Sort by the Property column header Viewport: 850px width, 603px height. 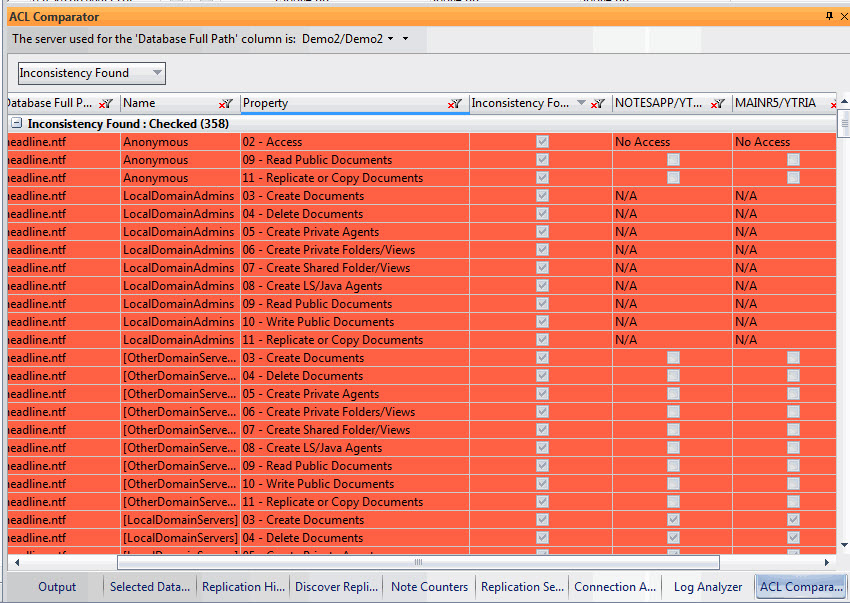coord(340,103)
